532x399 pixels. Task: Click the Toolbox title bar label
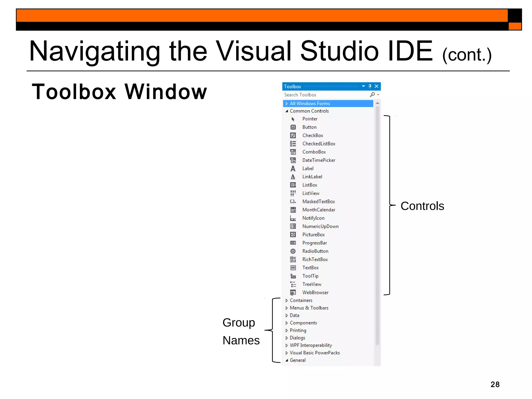point(292,87)
